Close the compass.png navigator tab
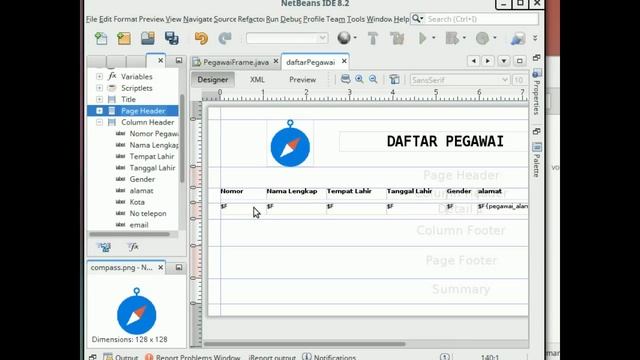 coord(160,267)
